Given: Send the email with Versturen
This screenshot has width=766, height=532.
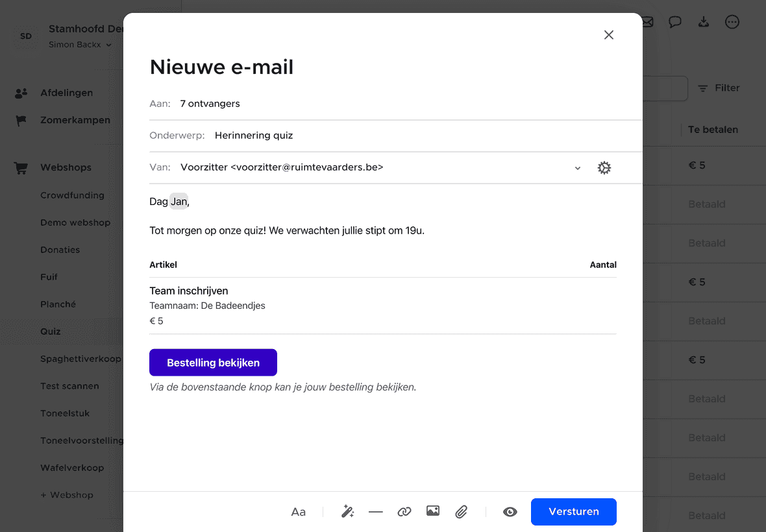Looking at the screenshot, I should 573,512.
